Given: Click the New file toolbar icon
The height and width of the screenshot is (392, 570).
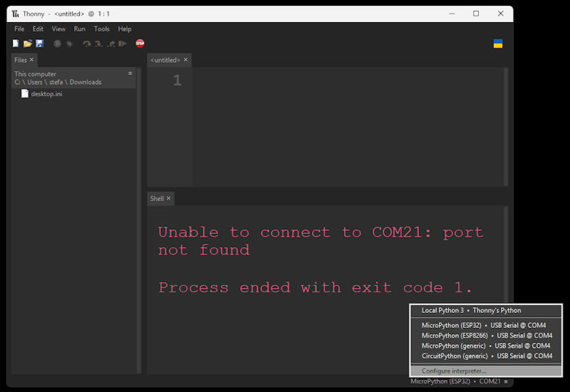Looking at the screenshot, I should 16,43.
